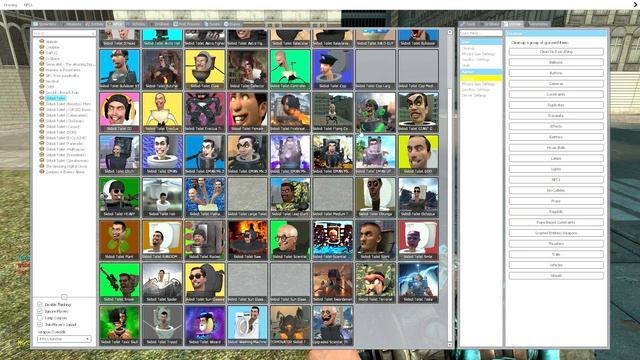Spawn the Skibidi Toilet RANDOM NPC
This screenshot has width=640, height=360.
pos(162,240)
